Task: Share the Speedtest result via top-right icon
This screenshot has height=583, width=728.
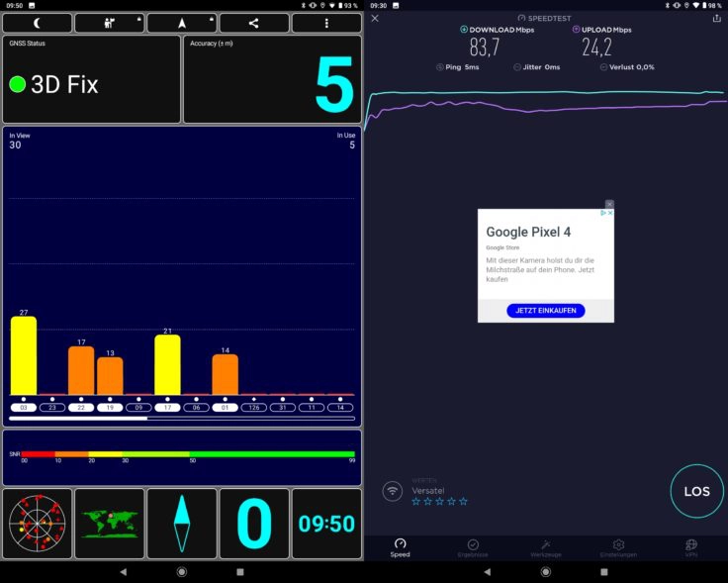Action: pyautogui.click(x=717, y=18)
